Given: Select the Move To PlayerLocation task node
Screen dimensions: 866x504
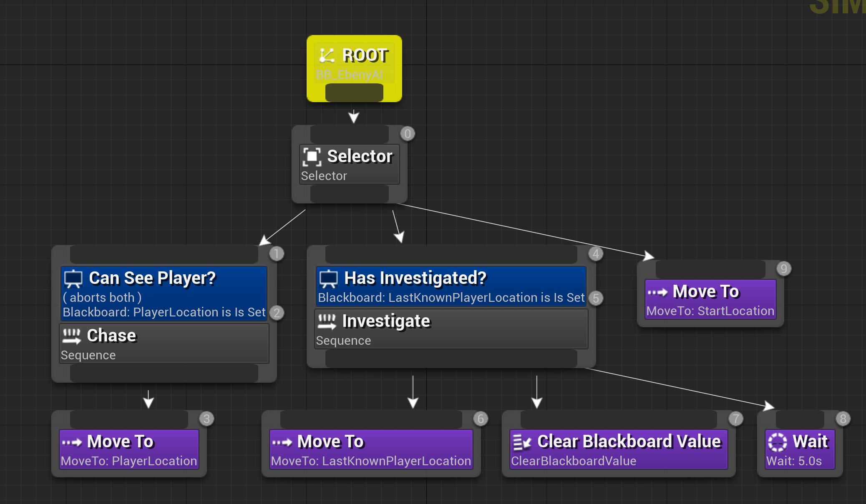Looking at the screenshot, I should (x=129, y=449).
